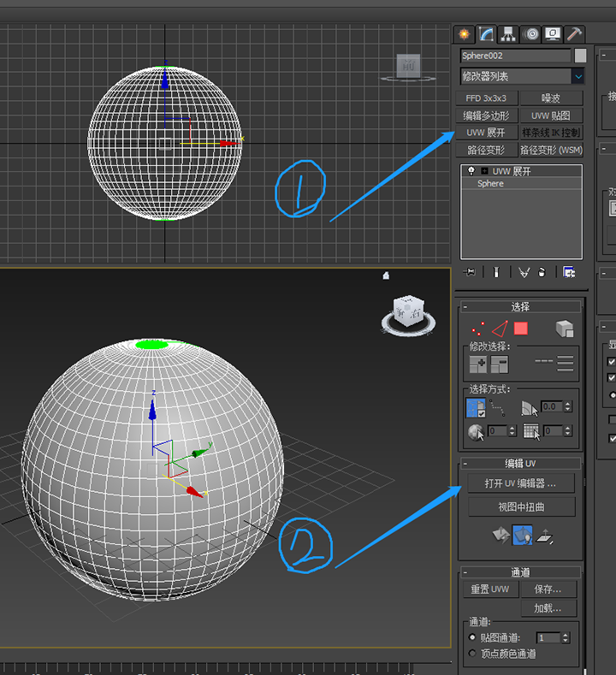The width and height of the screenshot is (616, 675).
Task: Remove modifier with the trash icon
Action: click(x=542, y=272)
